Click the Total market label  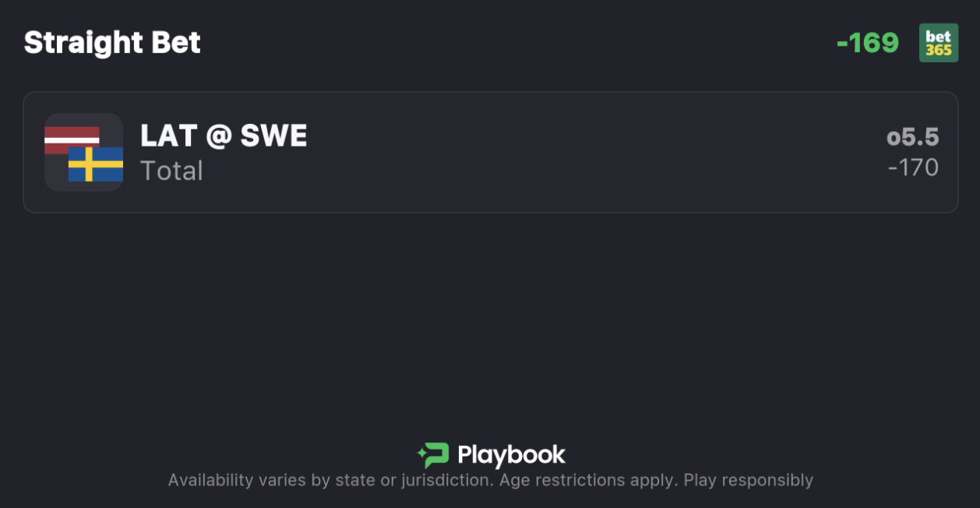coord(171,171)
